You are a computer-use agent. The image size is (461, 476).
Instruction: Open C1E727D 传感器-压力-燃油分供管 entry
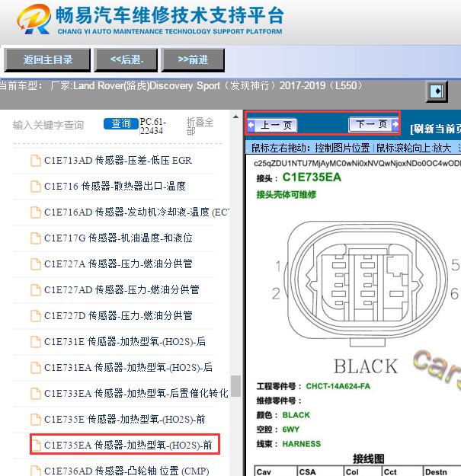click(118, 316)
